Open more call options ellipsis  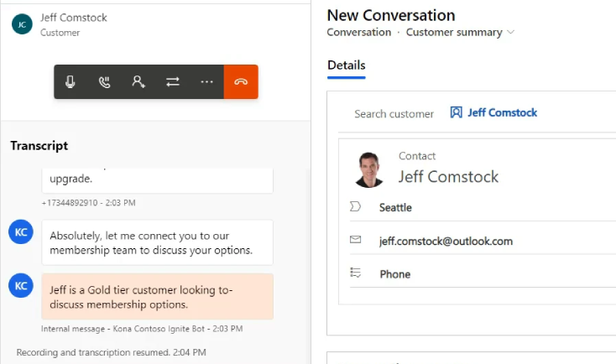tap(206, 81)
